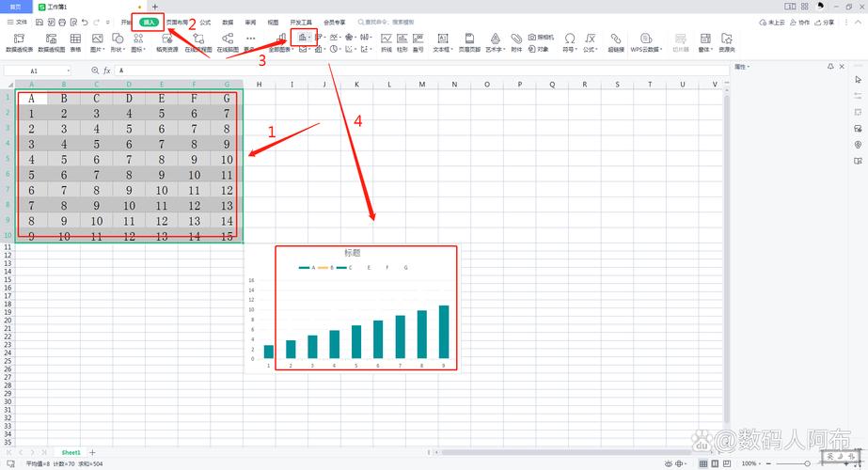
Task: Insert a 文本框 text box
Action: [x=441, y=41]
